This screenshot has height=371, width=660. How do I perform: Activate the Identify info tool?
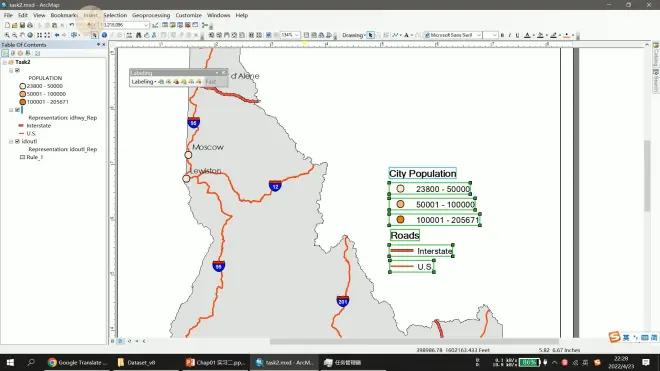pyautogui.click(x=104, y=35)
